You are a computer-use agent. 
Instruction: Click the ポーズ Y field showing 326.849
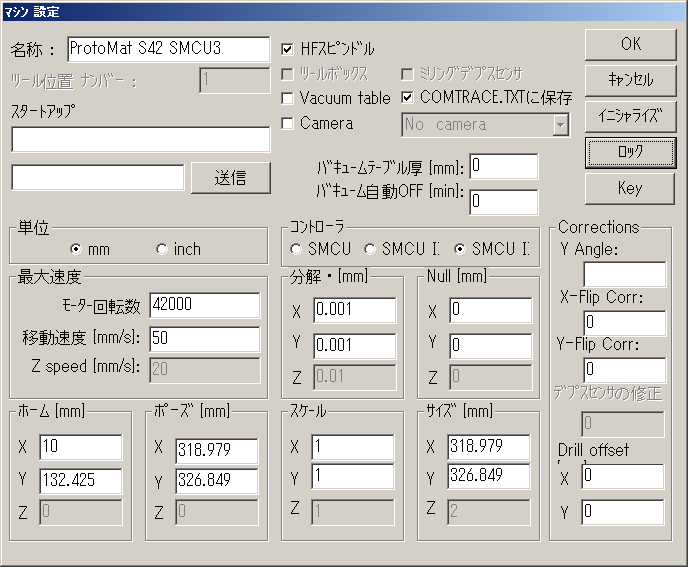[x=217, y=481]
